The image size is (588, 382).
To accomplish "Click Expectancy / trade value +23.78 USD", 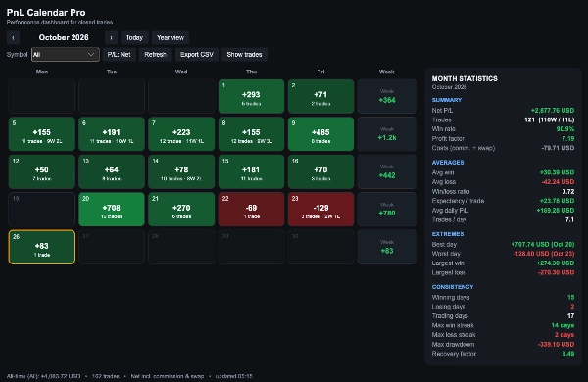I will click(557, 201).
